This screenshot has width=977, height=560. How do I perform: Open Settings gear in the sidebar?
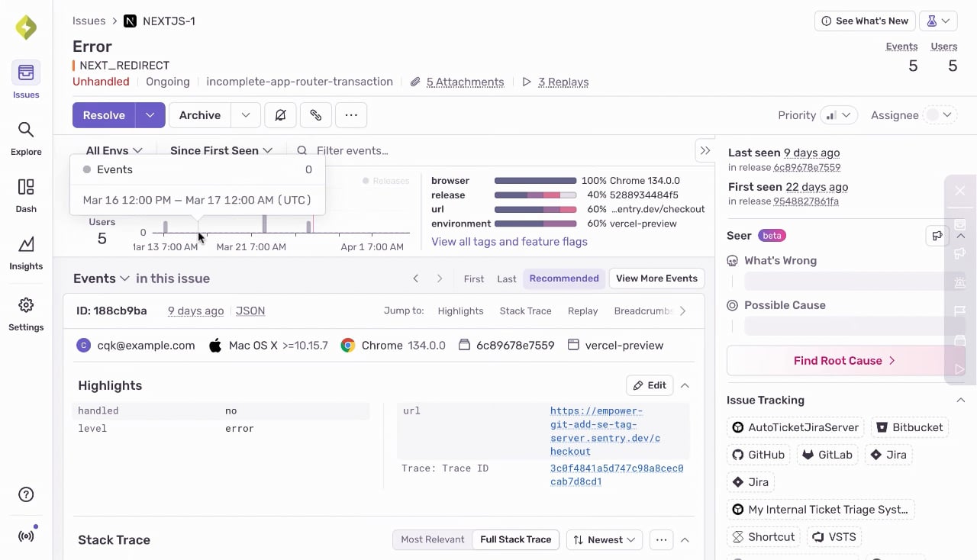point(26,314)
